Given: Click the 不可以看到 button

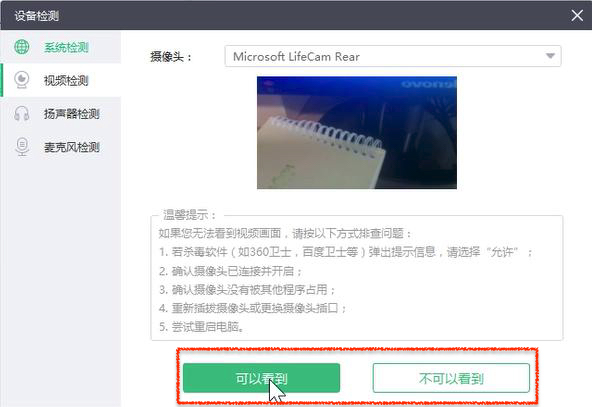Looking at the screenshot, I should click(x=451, y=378).
